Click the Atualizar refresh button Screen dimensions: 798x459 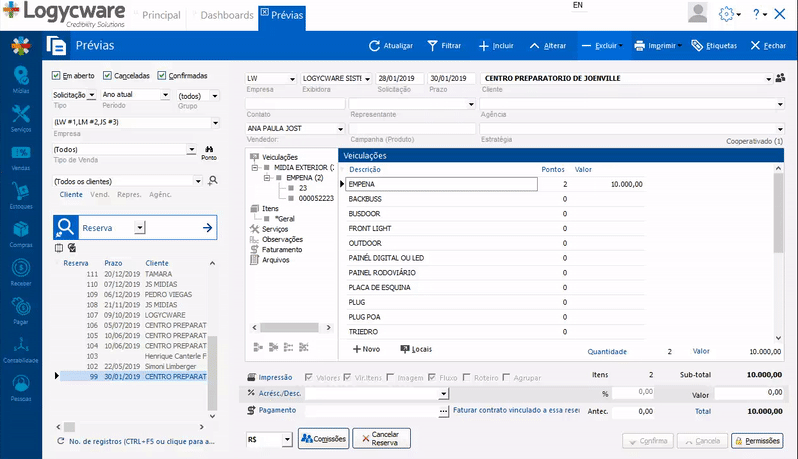coord(391,46)
